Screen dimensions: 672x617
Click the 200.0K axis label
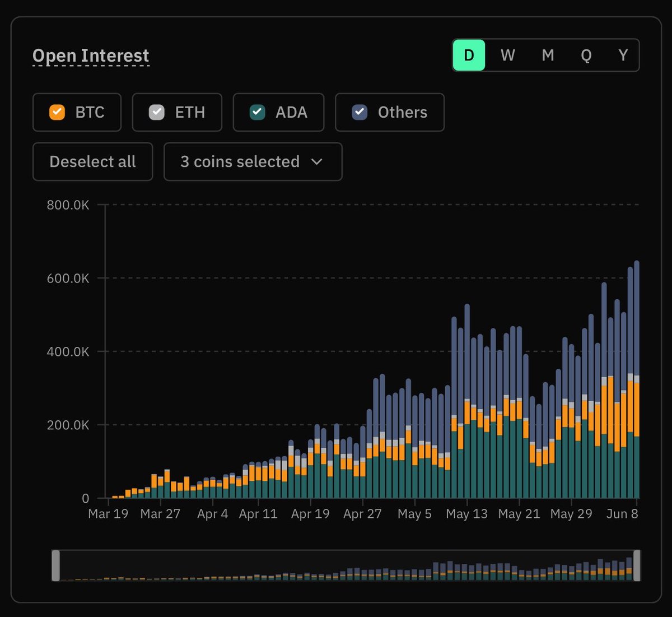pos(68,425)
